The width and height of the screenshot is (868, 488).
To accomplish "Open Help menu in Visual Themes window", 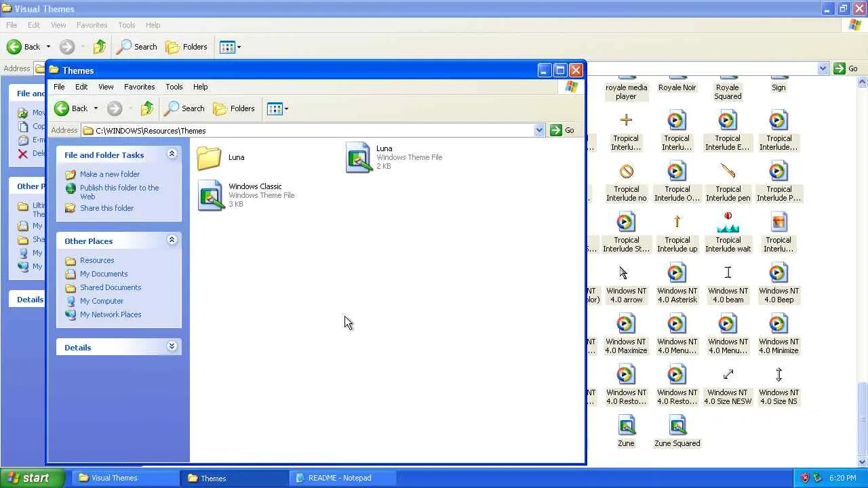I will pos(153,25).
